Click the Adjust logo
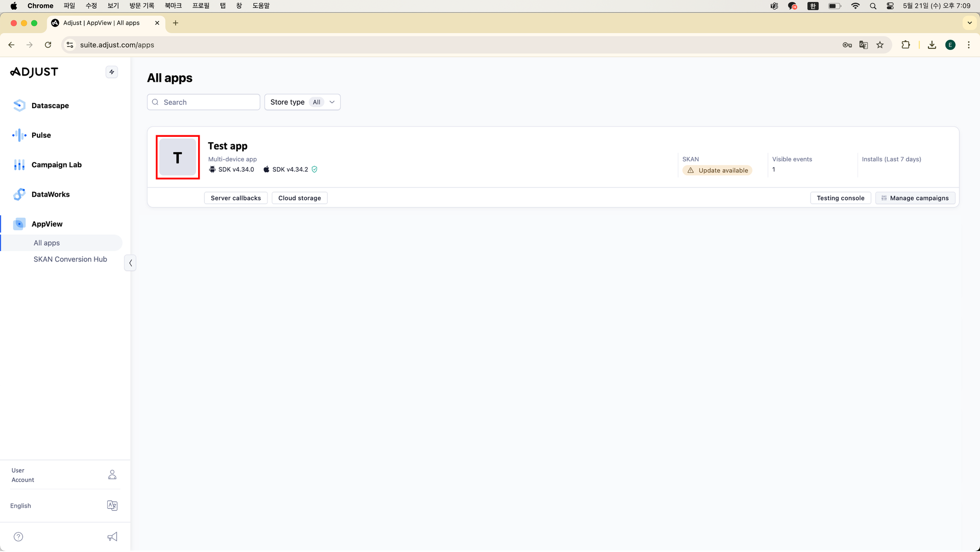Image resolution: width=980 pixels, height=552 pixels. tap(34, 72)
